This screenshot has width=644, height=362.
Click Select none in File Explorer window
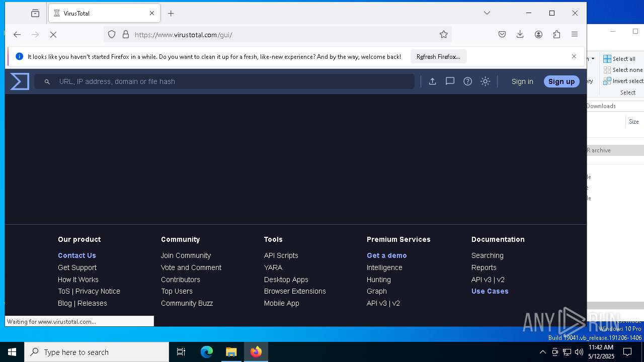[623, 70]
